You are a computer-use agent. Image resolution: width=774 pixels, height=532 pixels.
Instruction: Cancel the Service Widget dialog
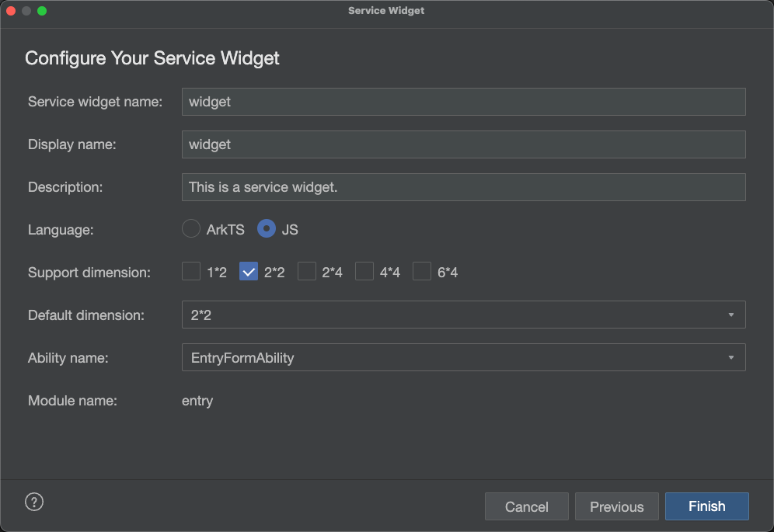point(527,506)
